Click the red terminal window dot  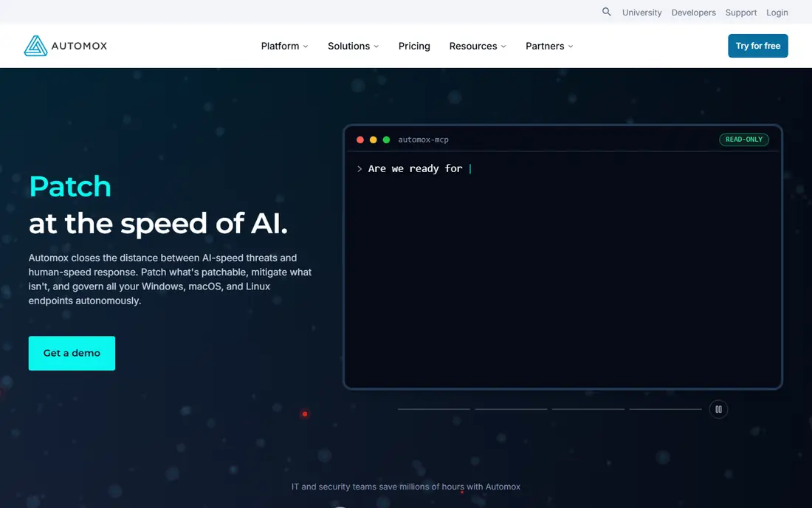click(x=360, y=140)
